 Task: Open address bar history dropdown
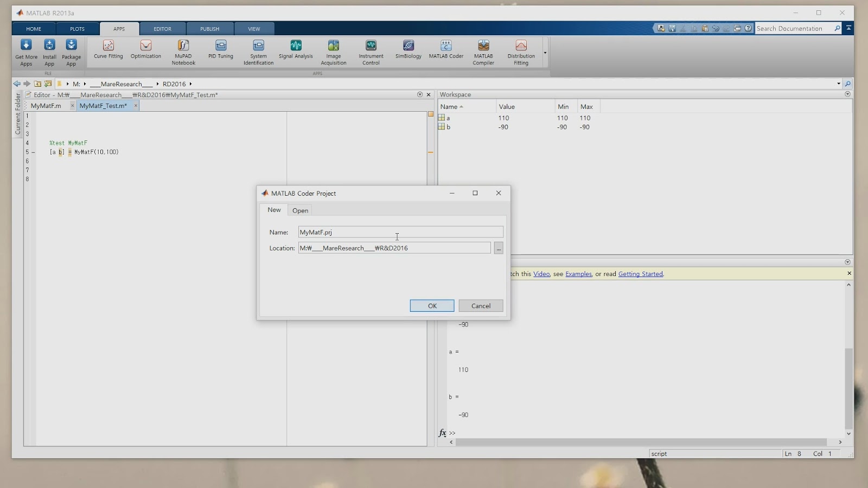coord(838,84)
